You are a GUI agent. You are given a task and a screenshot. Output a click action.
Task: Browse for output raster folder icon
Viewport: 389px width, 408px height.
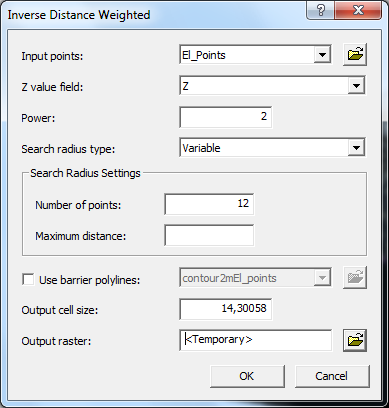(x=355, y=340)
